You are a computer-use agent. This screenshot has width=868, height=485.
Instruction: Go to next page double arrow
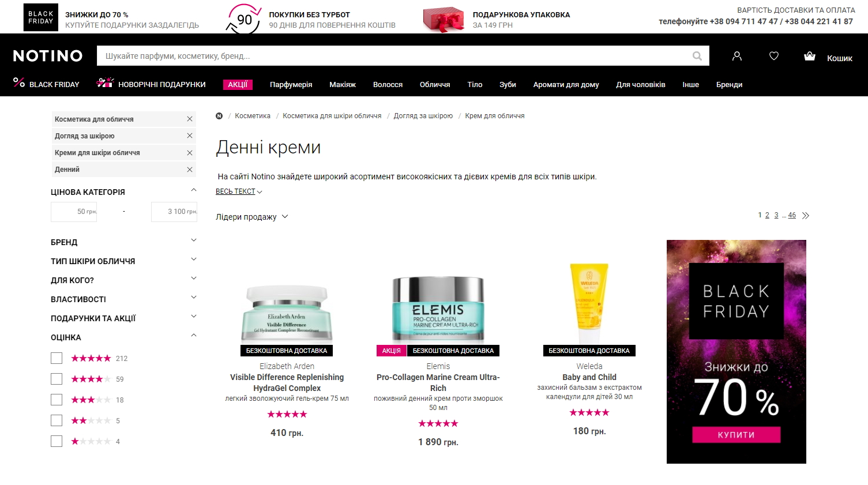pyautogui.click(x=806, y=216)
